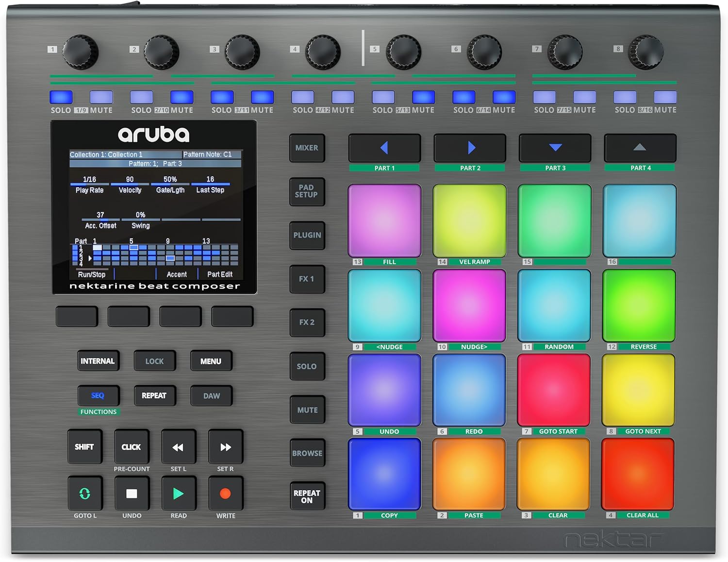Open the MENU button
The width and height of the screenshot is (728, 562).
coord(211,361)
